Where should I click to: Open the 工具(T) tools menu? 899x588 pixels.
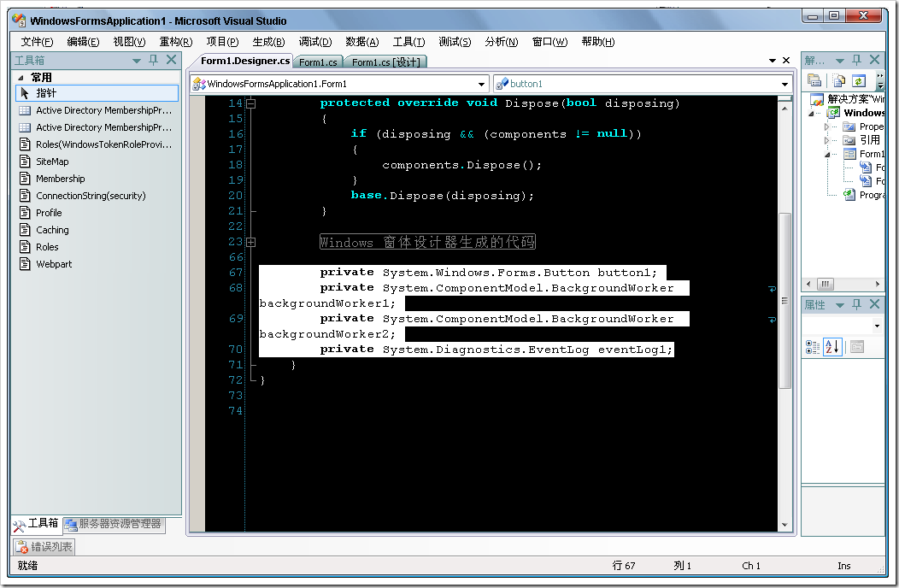[408, 42]
